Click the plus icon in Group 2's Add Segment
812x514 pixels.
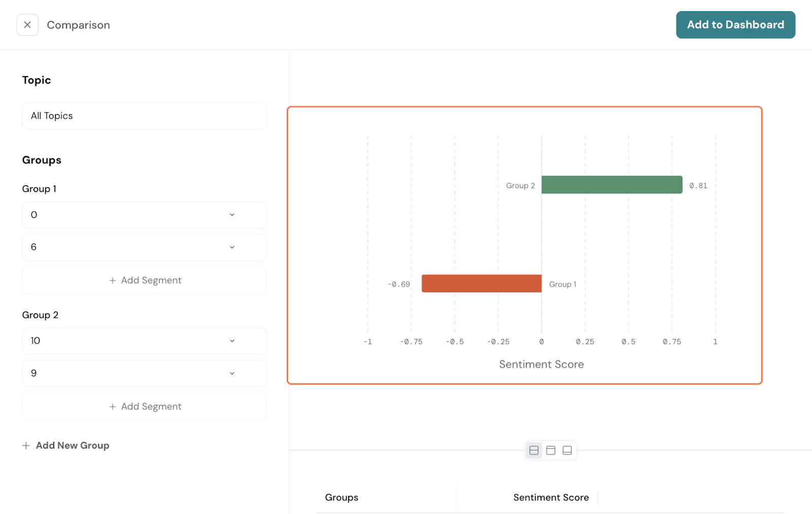click(113, 407)
